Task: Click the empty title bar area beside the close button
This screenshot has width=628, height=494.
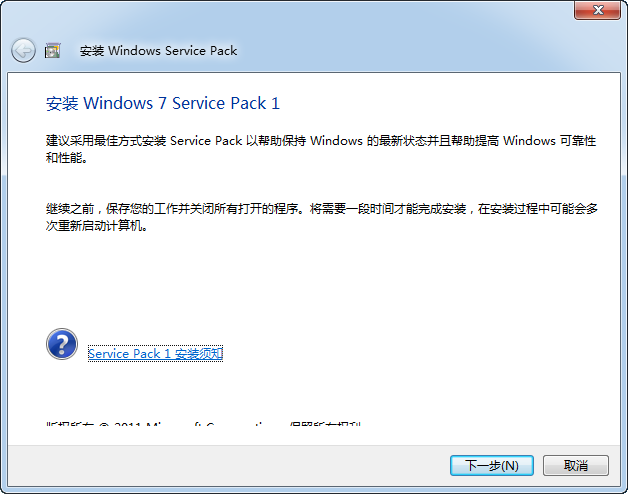Action: tap(401, 16)
